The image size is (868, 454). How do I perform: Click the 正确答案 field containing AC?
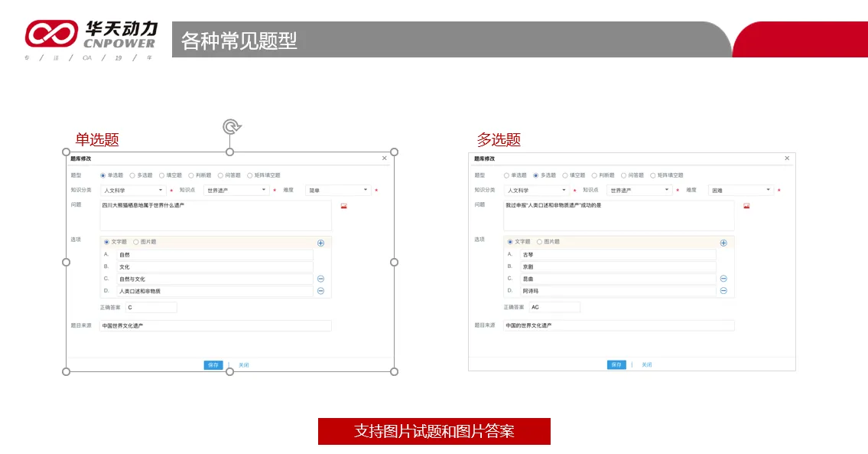click(x=554, y=307)
